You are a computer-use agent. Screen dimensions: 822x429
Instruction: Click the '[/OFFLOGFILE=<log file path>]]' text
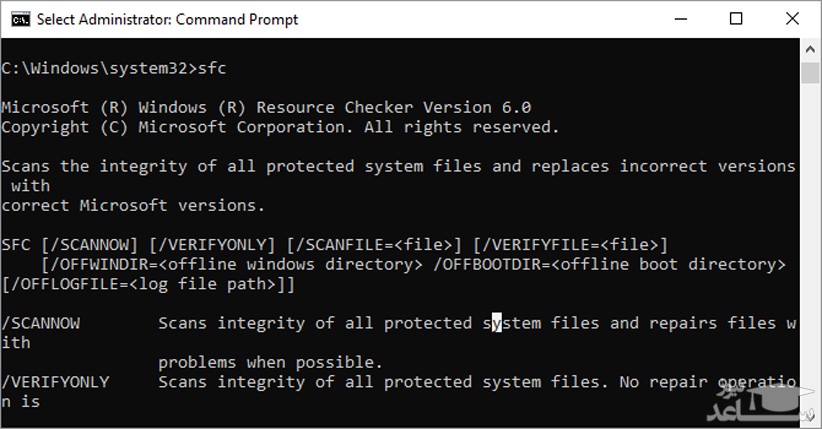click(148, 284)
